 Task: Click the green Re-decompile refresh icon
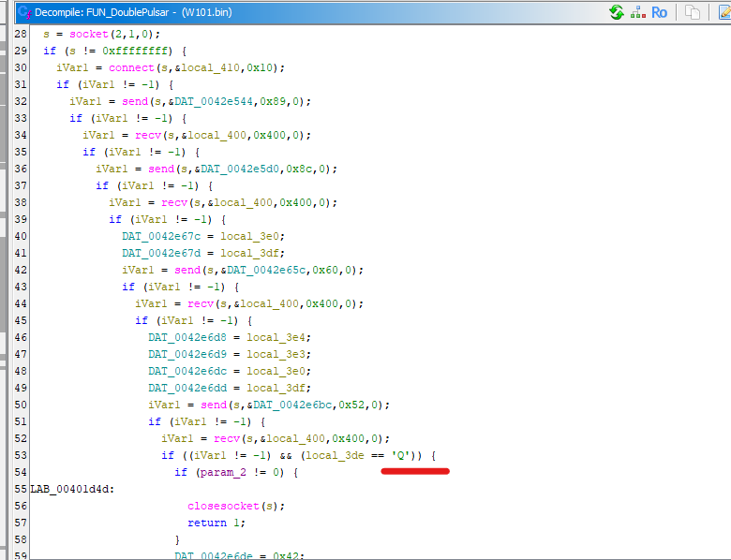click(616, 12)
